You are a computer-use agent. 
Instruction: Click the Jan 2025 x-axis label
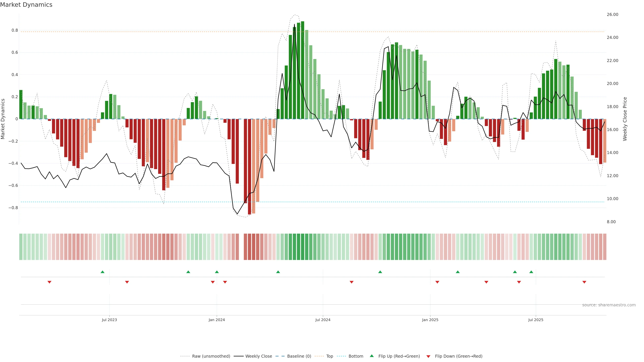pyautogui.click(x=430, y=320)
